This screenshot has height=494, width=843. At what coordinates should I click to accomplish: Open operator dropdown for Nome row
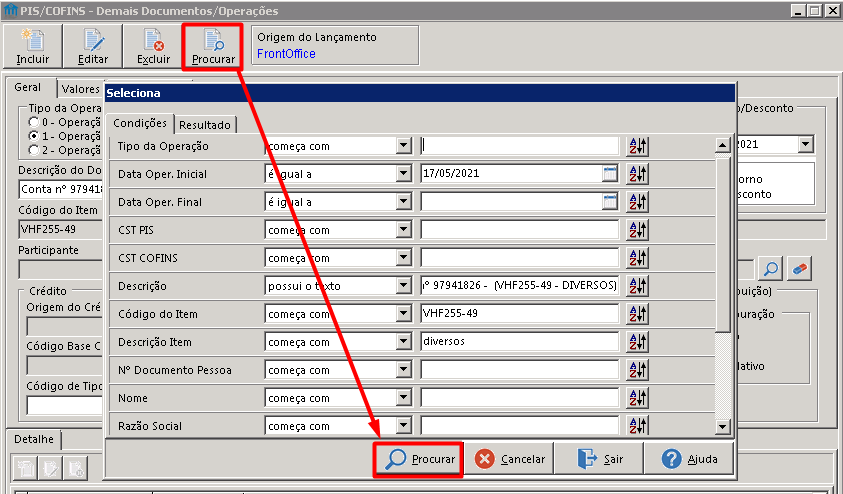[403, 397]
